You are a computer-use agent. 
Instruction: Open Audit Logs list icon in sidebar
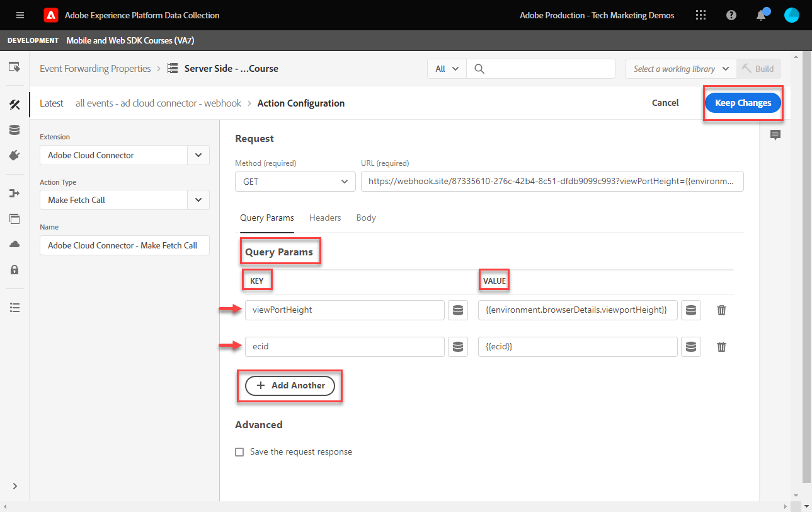point(14,308)
